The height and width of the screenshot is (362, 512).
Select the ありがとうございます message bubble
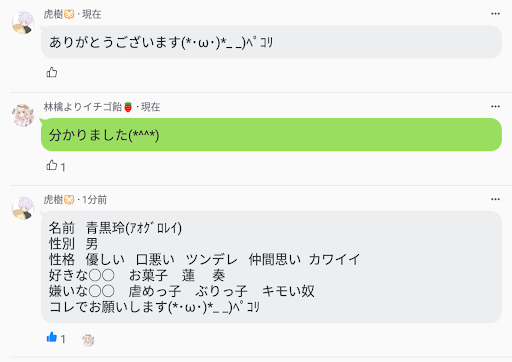[271, 42]
